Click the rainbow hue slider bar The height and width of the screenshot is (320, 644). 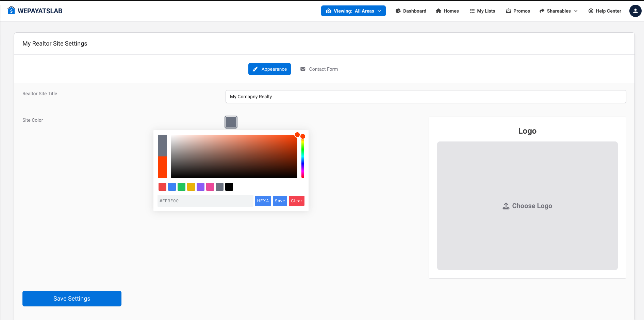(303, 156)
